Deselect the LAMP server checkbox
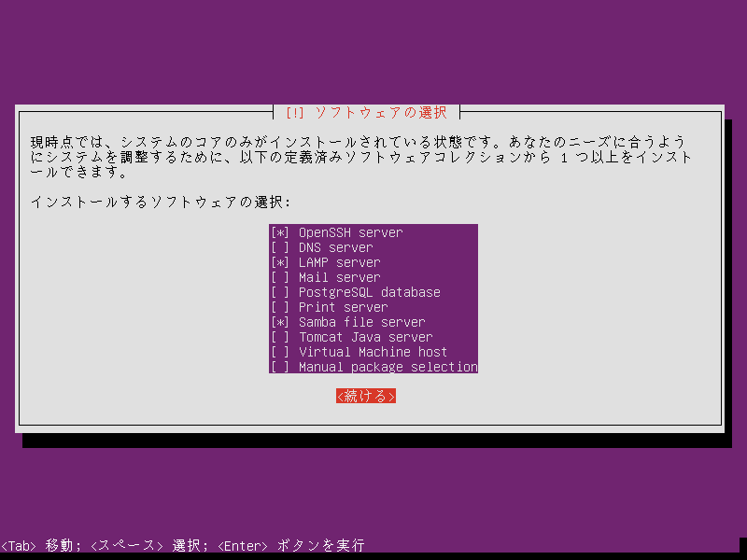The image size is (747, 560). [280, 262]
